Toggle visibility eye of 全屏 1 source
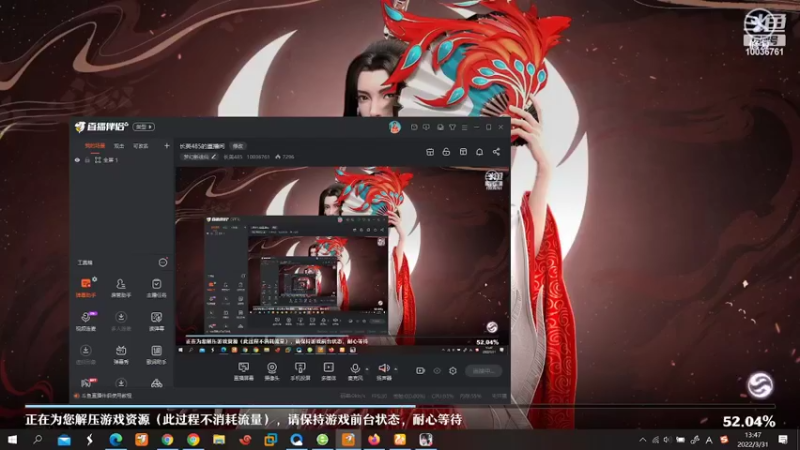Image resolution: width=800 pixels, height=450 pixels. (x=78, y=160)
